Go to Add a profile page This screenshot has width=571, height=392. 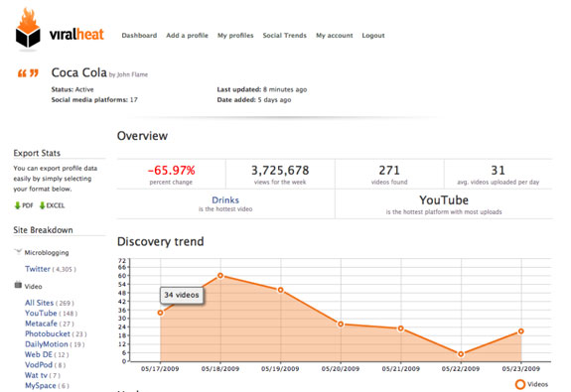(x=187, y=36)
